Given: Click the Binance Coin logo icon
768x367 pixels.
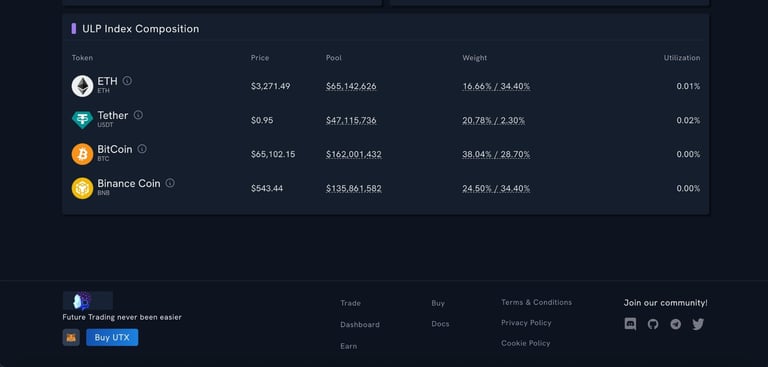Looking at the screenshot, I should 82,188.
